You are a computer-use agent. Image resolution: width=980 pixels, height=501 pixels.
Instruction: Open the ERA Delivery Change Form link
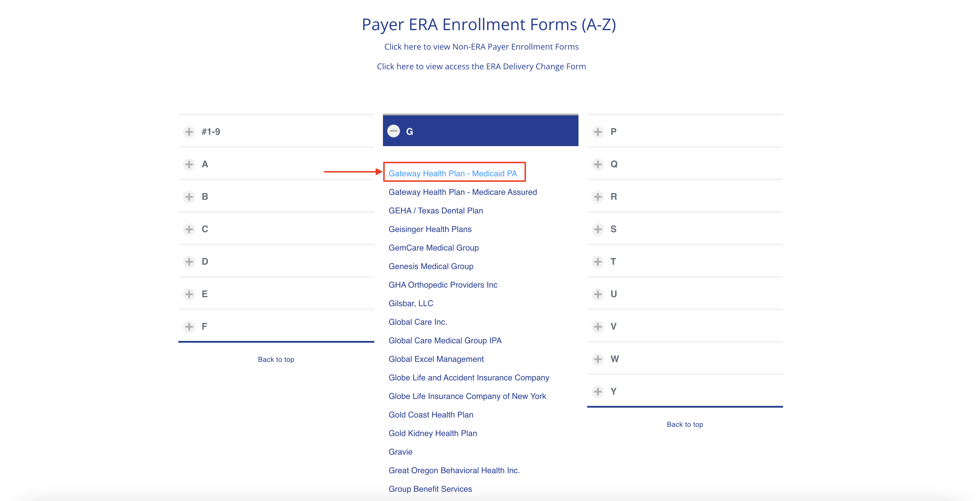click(481, 66)
